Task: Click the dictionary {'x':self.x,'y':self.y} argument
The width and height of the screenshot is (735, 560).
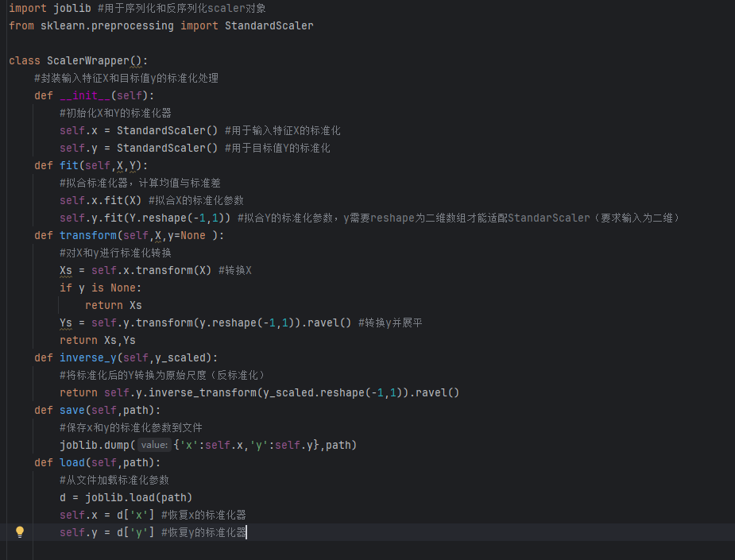Action: 246,445
